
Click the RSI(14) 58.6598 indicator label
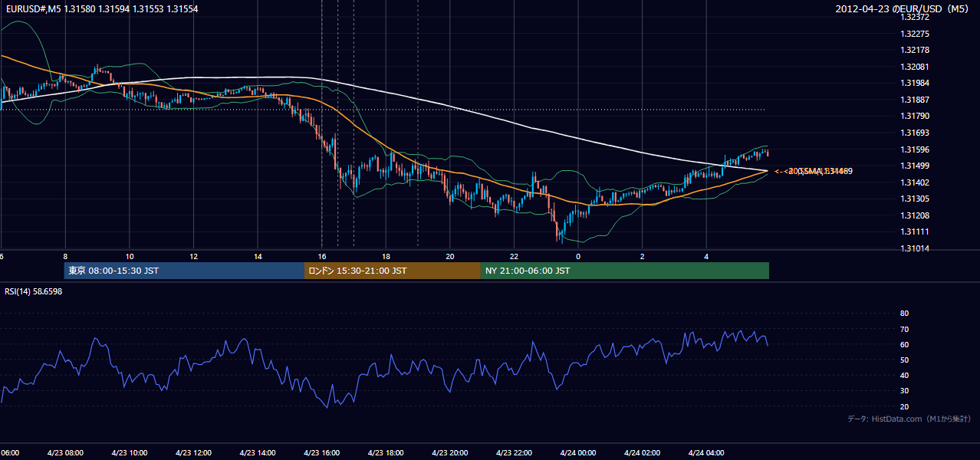(34, 291)
